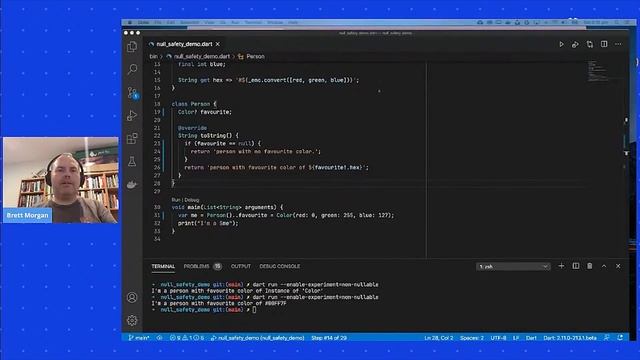Screen dimensions: 640x360
Task: Change end of line via LF
Action: click(x=516, y=338)
